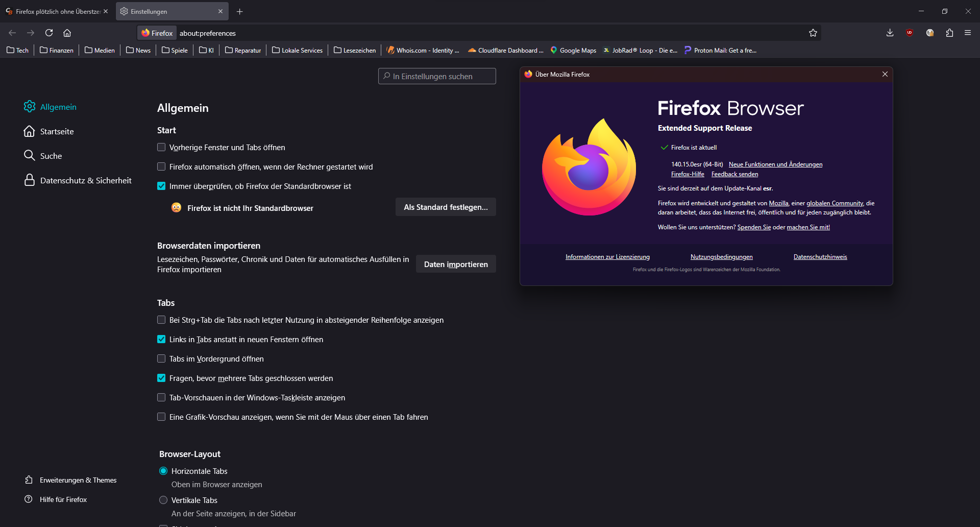Open the Mozilla link in About dialog
Image resolution: width=980 pixels, height=527 pixels.
(778, 203)
